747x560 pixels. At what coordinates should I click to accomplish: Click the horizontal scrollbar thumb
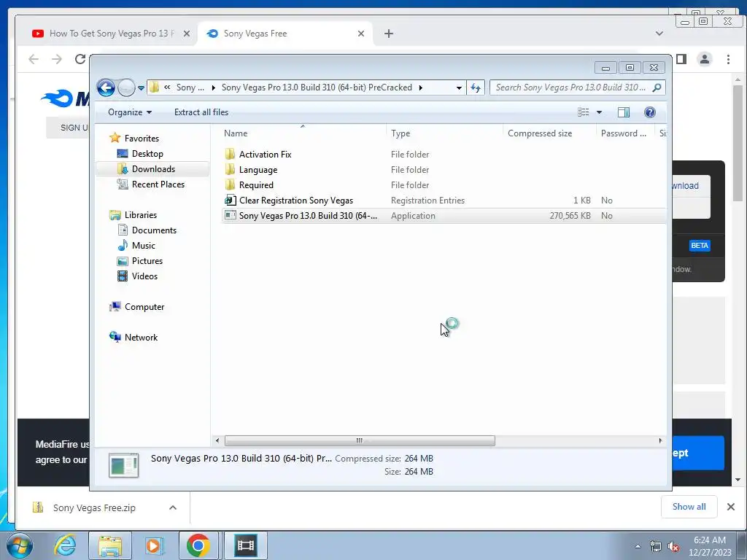click(360, 440)
